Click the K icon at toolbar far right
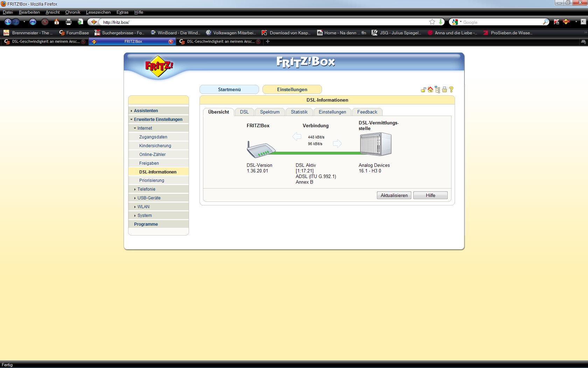 [x=583, y=22]
